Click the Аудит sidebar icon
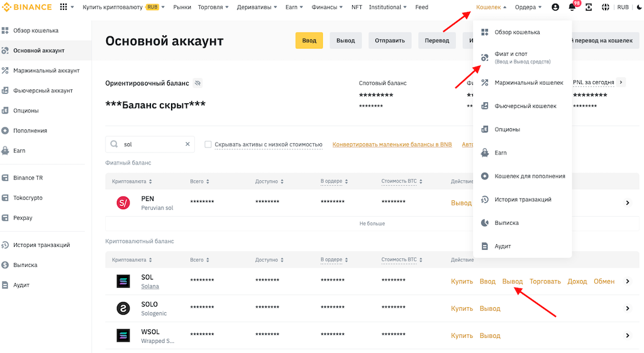The image size is (644, 353). 5,285
